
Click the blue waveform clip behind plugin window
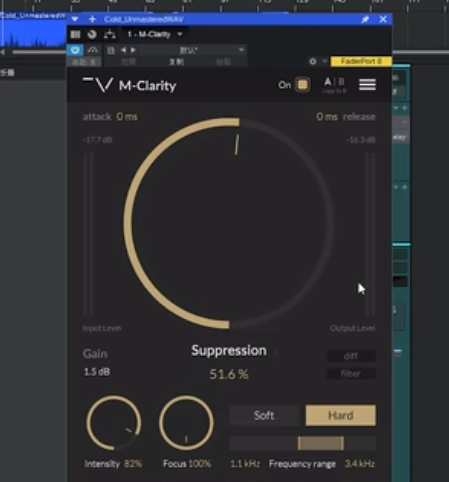pos(33,33)
